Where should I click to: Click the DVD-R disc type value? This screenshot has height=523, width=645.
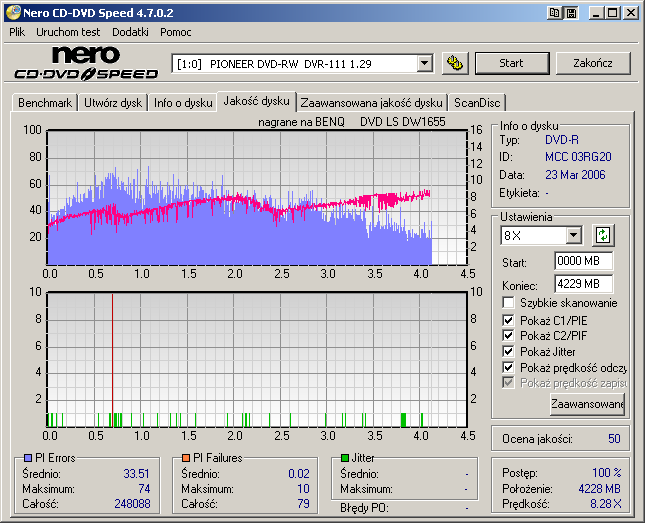tap(562, 140)
